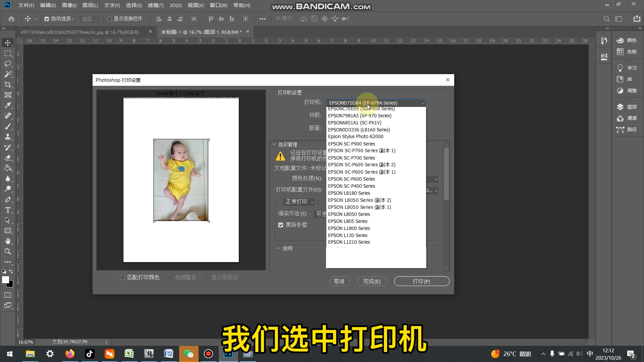Click the 取消 button
Viewport: 644px width, 362px height.
pyautogui.click(x=339, y=281)
